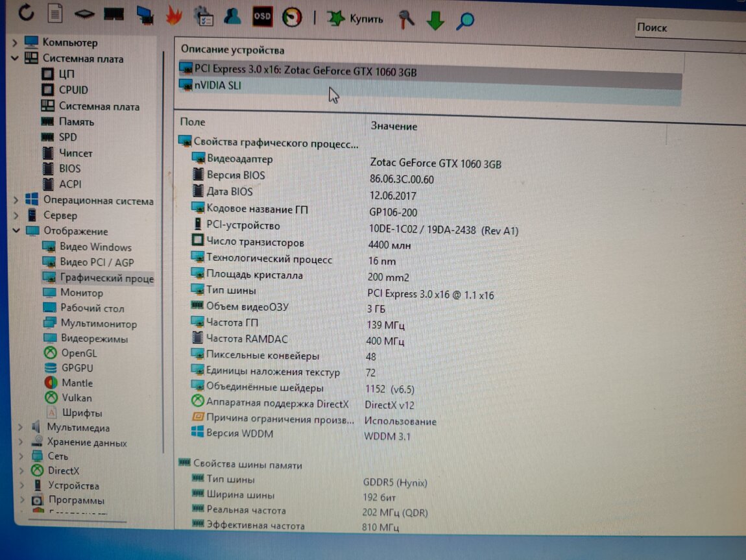Click the magnifying glass search icon
Screen dimensions: 746x560
464,21
